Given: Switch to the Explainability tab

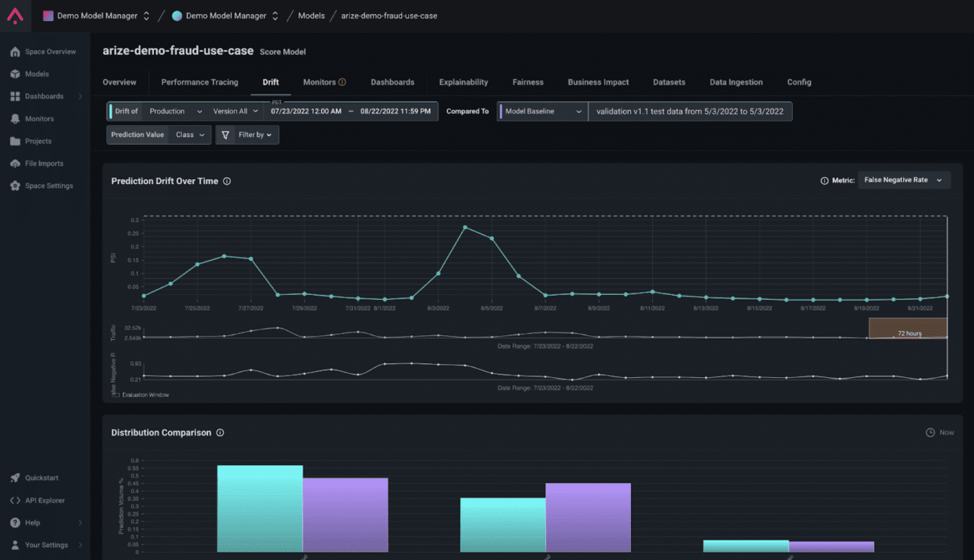Looking at the screenshot, I should 462,82.
